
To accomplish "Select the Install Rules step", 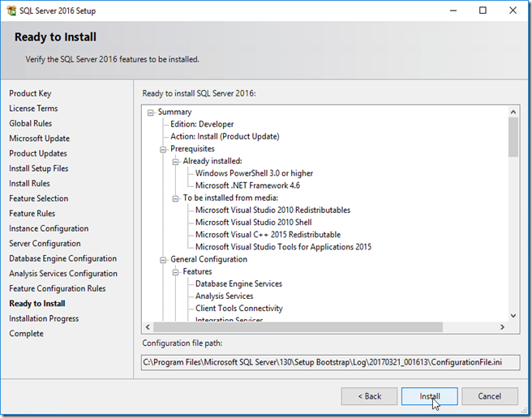I will point(29,183).
